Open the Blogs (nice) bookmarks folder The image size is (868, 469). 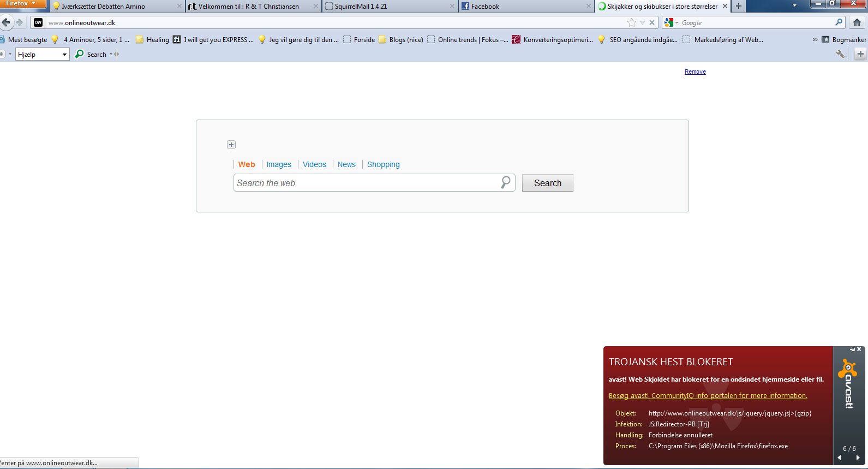click(401, 39)
